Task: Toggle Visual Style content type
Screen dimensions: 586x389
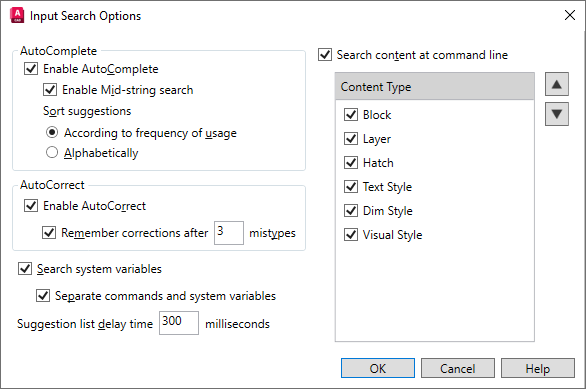Action: pyautogui.click(x=351, y=235)
